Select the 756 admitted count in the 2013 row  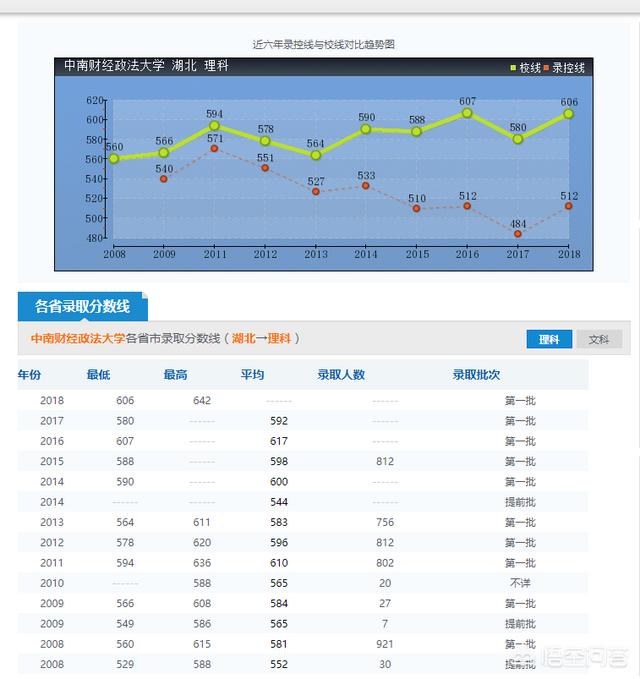pos(385,522)
